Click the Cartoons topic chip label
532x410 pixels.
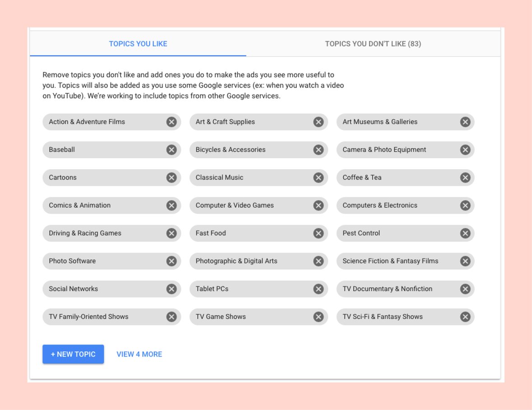coord(63,178)
